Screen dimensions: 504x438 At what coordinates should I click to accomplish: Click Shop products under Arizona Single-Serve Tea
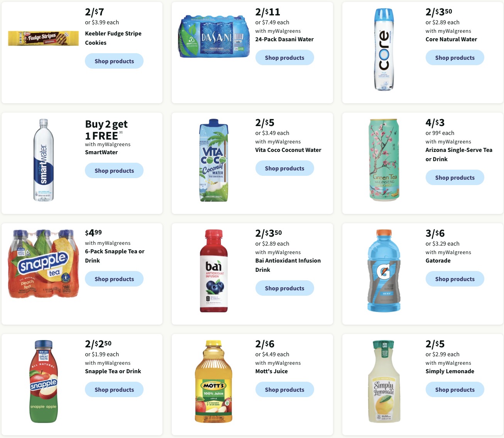pyautogui.click(x=455, y=177)
